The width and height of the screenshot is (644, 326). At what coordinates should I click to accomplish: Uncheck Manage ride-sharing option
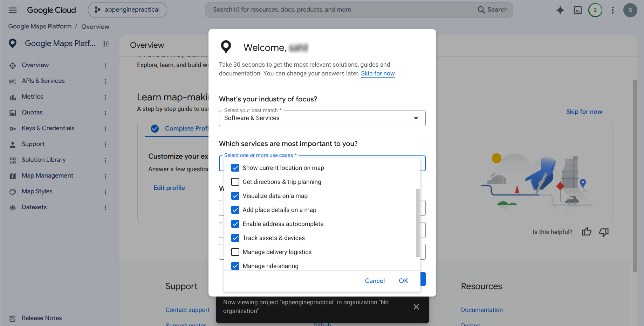click(x=235, y=266)
